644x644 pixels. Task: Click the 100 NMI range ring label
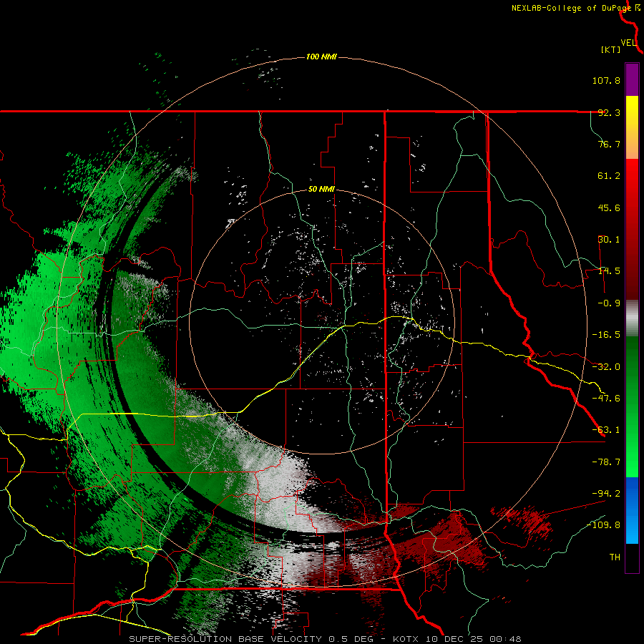[321, 57]
